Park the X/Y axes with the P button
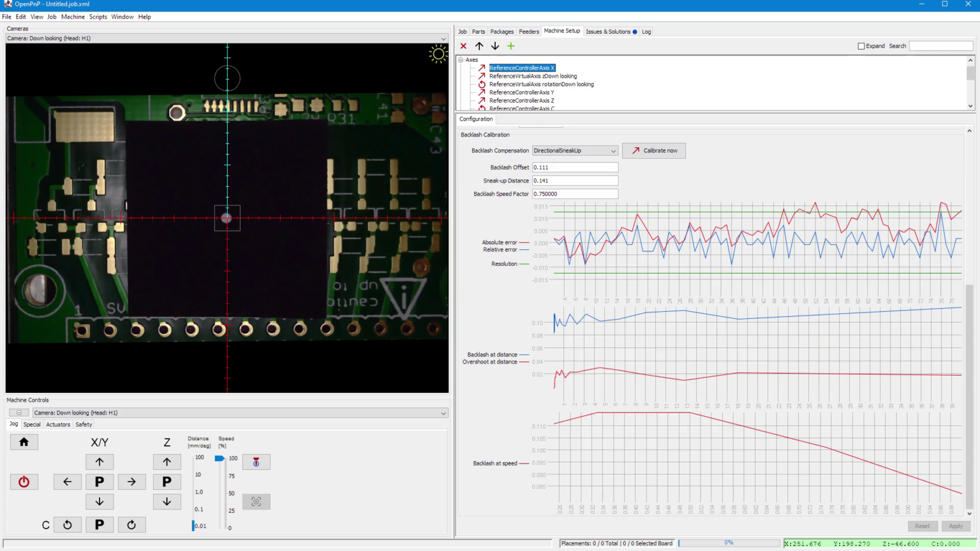The height and width of the screenshot is (551, 980). pos(100,481)
